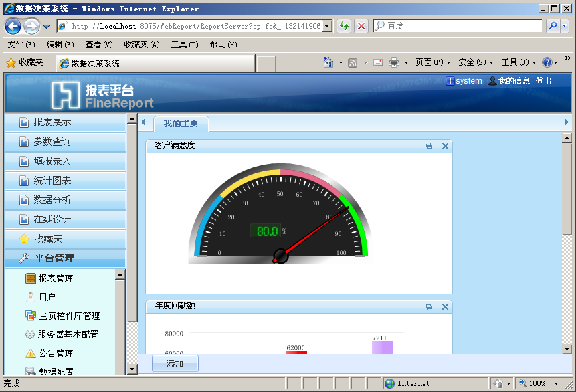Expand the 数据分析 sidebar section

pos(65,200)
